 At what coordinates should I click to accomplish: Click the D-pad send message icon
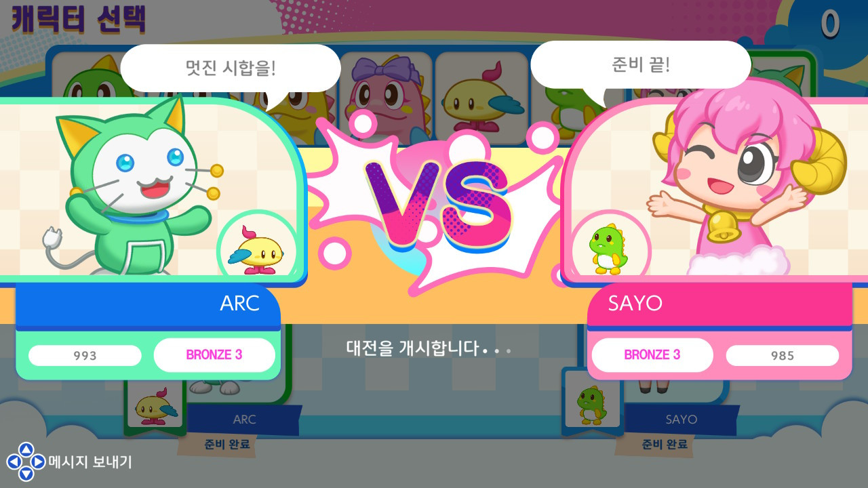[26, 462]
